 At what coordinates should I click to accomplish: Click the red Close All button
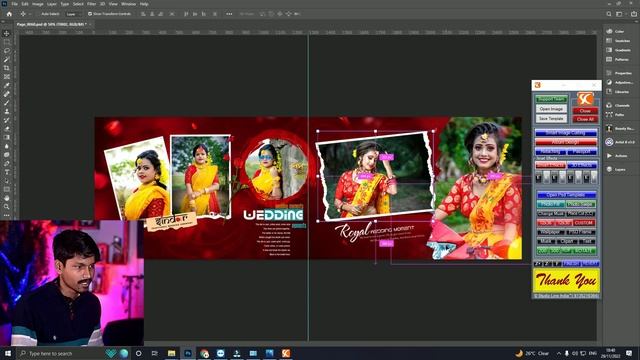[x=585, y=119]
